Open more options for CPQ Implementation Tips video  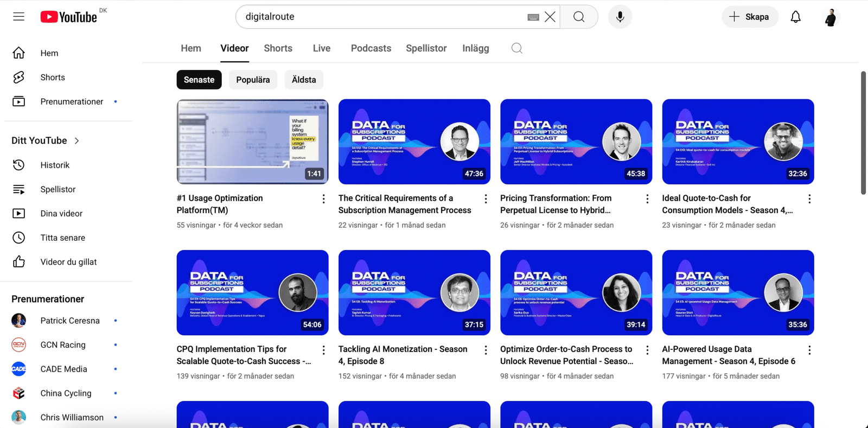324,350
